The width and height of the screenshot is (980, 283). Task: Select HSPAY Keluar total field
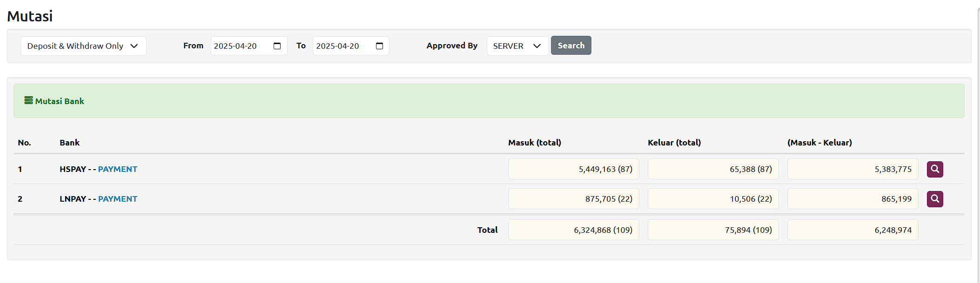click(713, 169)
